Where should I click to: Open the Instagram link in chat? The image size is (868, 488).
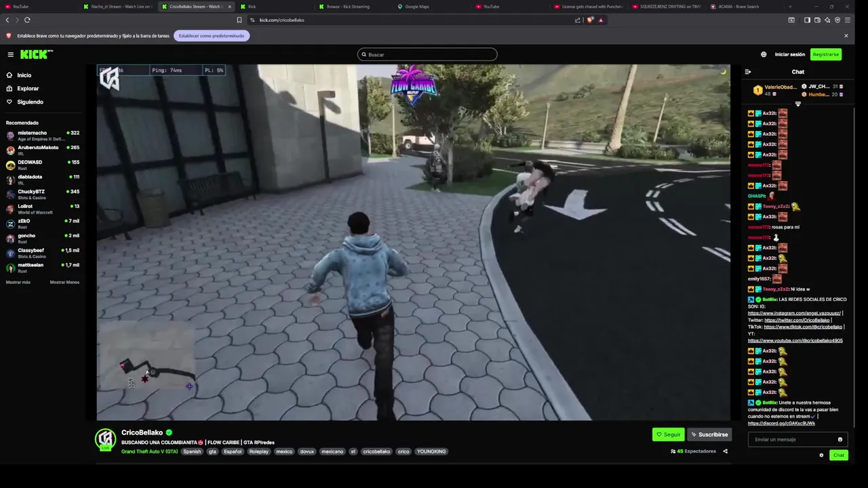coord(794,313)
